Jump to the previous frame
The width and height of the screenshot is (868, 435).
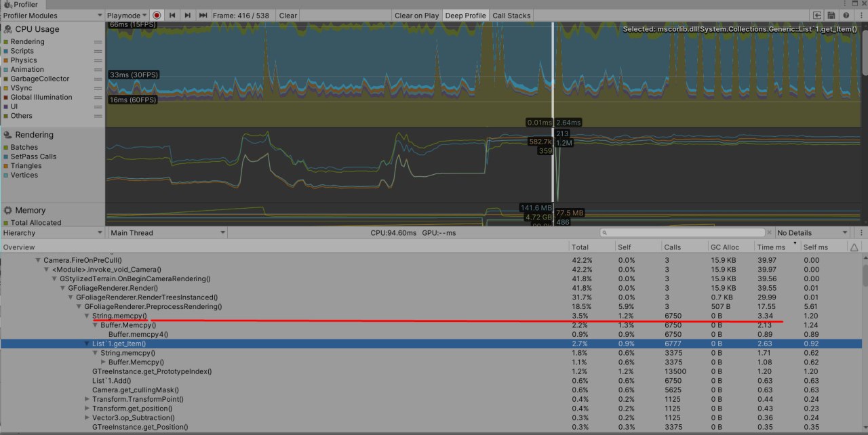click(x=172, y=15)
